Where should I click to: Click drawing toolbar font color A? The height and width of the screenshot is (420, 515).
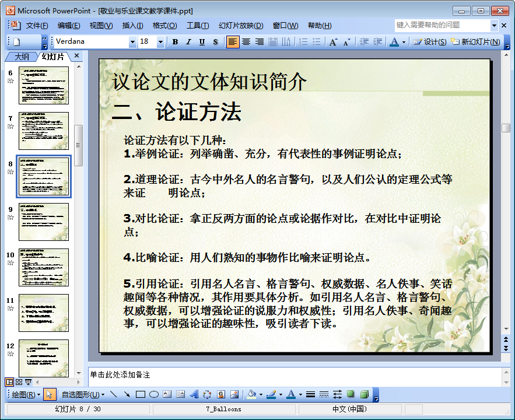point(291,394)
